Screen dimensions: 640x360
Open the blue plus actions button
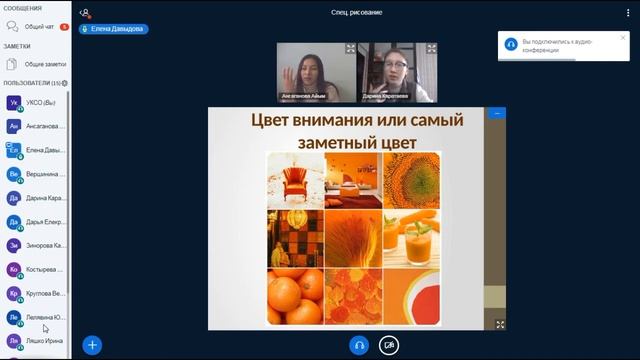coord(92,345)
